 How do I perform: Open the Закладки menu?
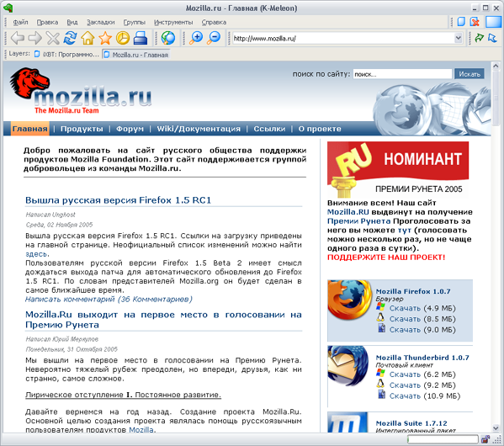101,22
